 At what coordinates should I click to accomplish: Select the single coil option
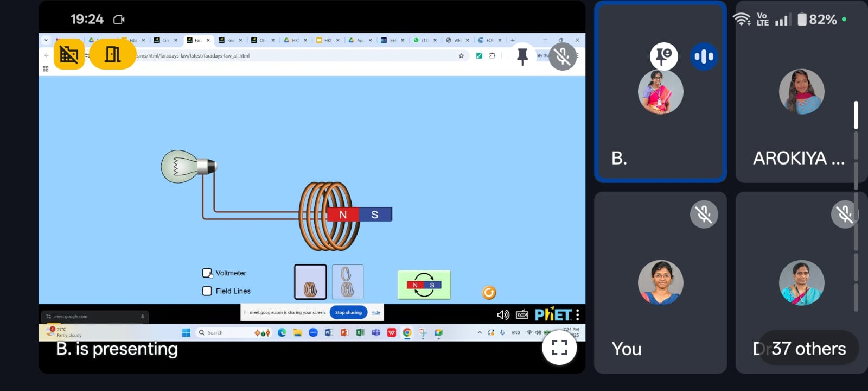coord(310,282)
